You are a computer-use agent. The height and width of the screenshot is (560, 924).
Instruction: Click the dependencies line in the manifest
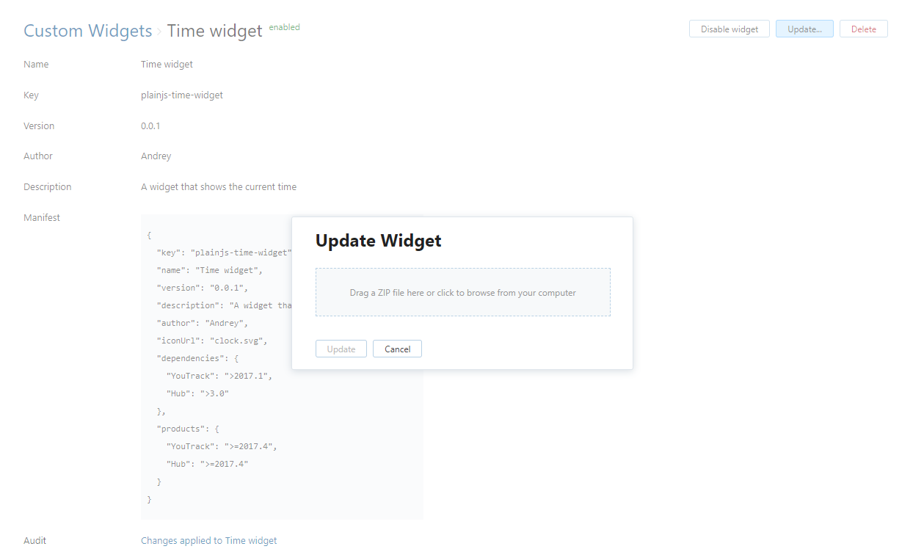(197, 358)
